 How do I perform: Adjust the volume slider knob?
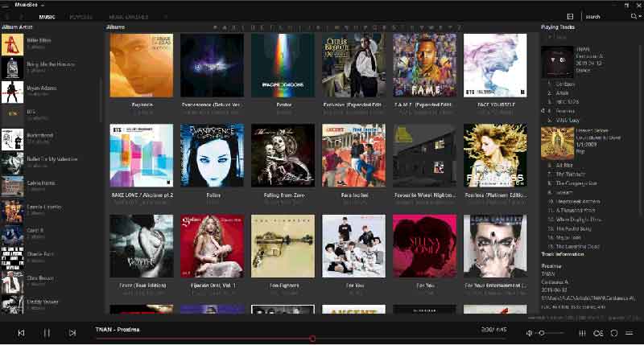pos(542,333)
